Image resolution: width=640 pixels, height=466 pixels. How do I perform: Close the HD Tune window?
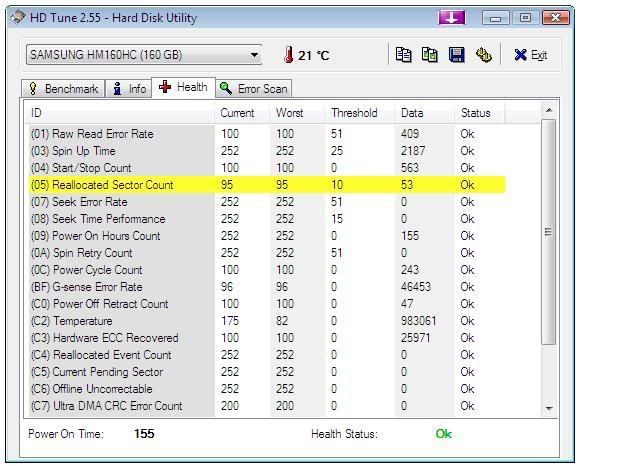556,18
